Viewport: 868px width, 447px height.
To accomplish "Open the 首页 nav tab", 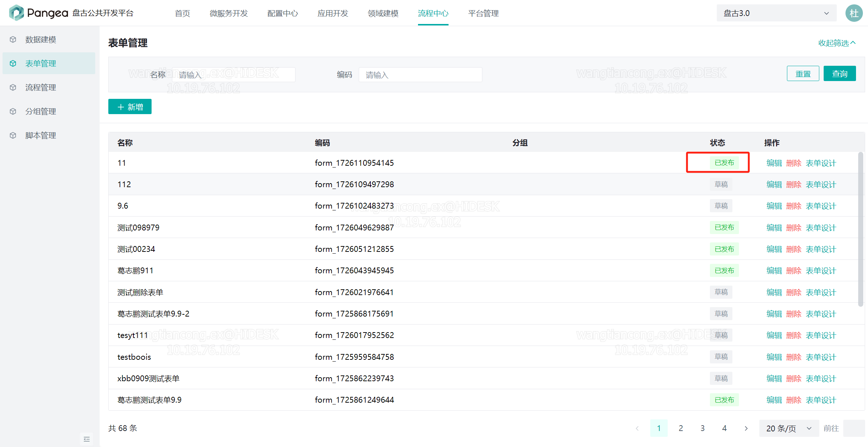I will (182, 13).
